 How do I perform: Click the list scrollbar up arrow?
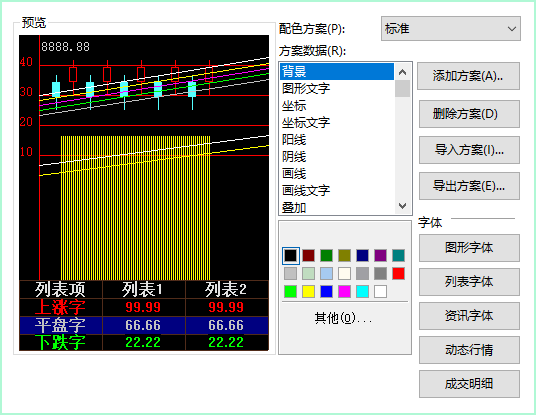[x=403, y=72]
